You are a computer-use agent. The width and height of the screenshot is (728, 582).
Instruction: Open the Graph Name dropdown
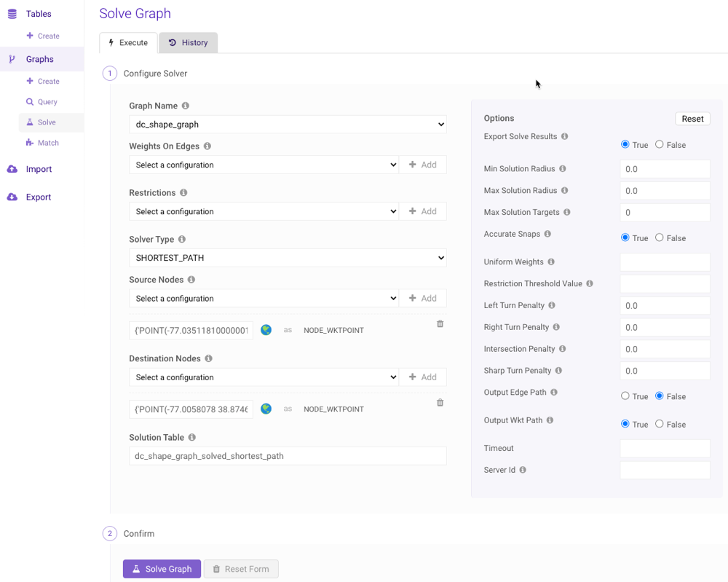288,125
